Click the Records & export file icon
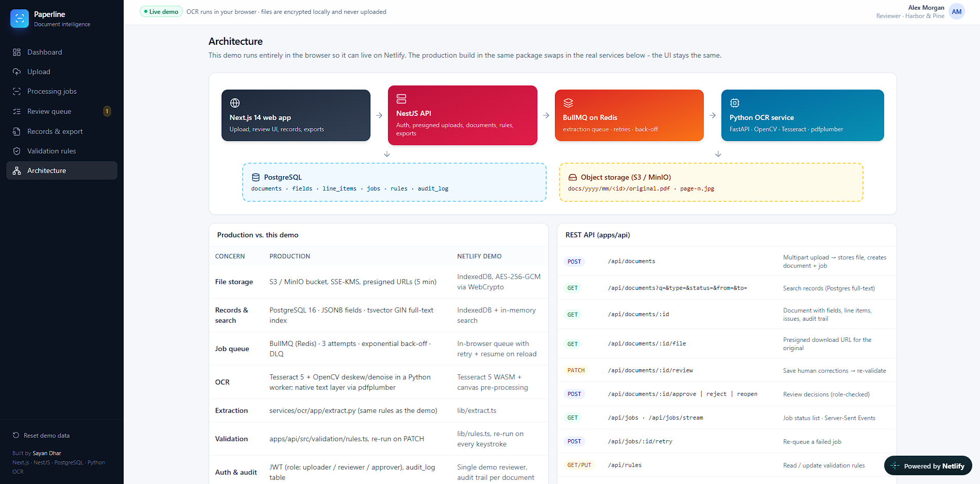Screen dimensions: 980x484 tap(16, 131)
